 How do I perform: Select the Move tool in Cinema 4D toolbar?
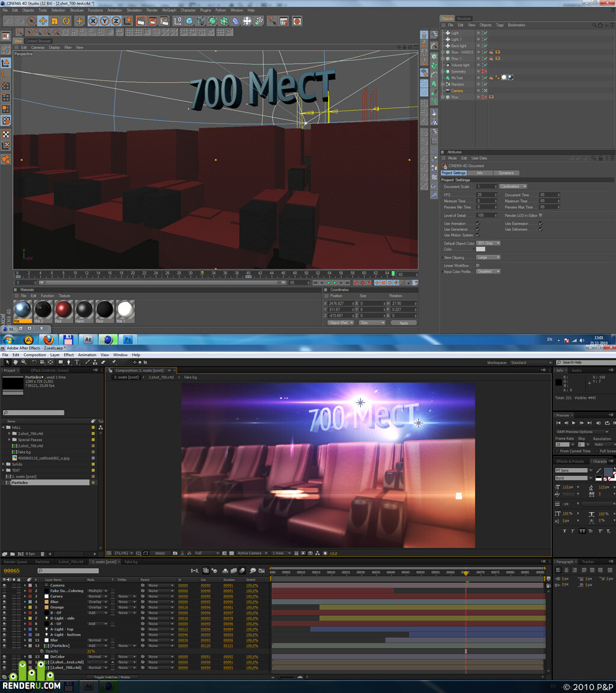tap(43, 21)
